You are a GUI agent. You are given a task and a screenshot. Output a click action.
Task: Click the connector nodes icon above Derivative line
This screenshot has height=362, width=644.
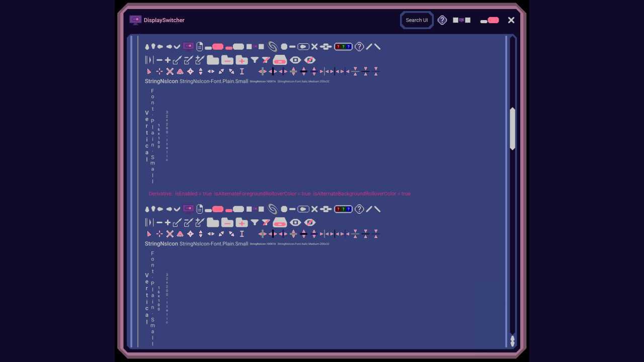pos(326,47)
